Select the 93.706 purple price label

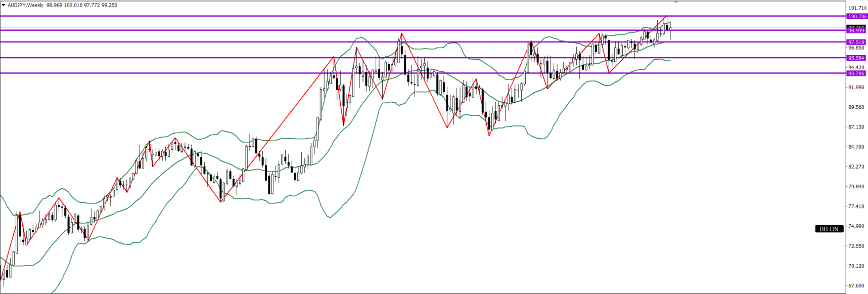[x=857, y=74]
